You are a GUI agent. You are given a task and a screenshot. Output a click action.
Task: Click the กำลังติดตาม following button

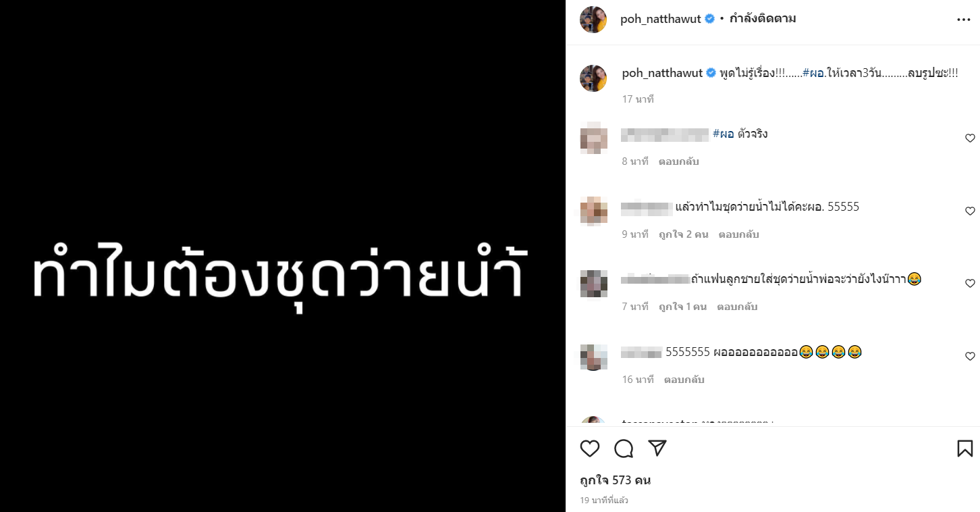point(763,19)
